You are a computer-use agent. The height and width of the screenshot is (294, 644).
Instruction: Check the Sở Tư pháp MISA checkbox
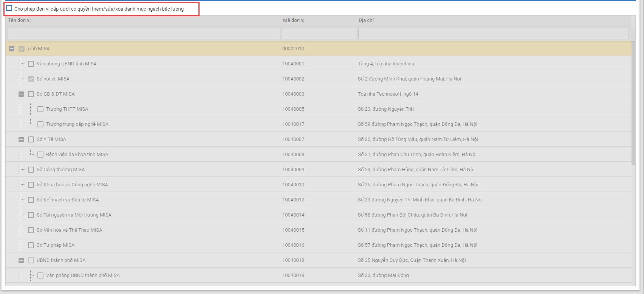tap(31, 245)
